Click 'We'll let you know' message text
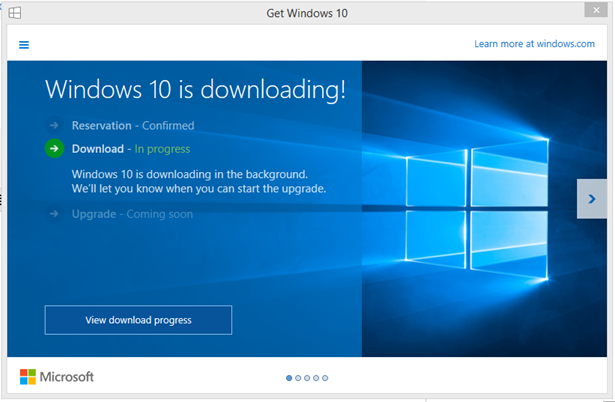The height and width of the screenshot is (402, 615). 199,189
